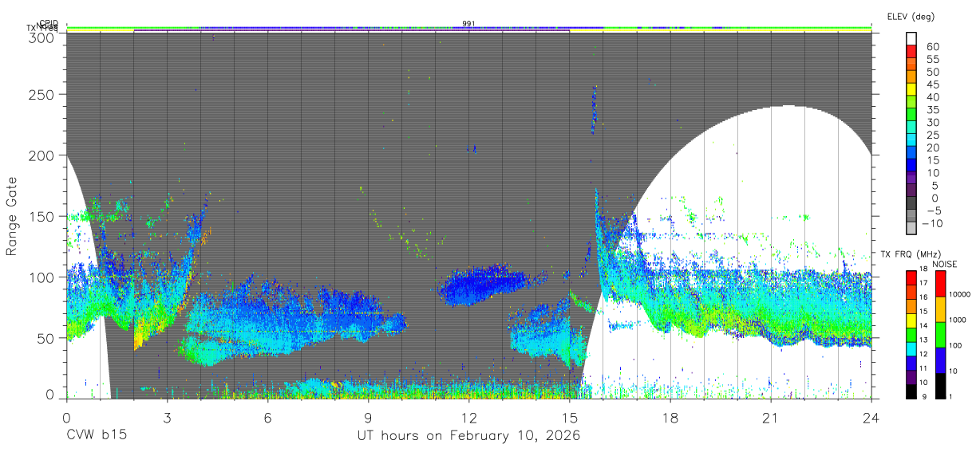This screenshot has width=980, height=452.
Task: Click the white top segment of ELEV color bar
Action: coord(911,37)
